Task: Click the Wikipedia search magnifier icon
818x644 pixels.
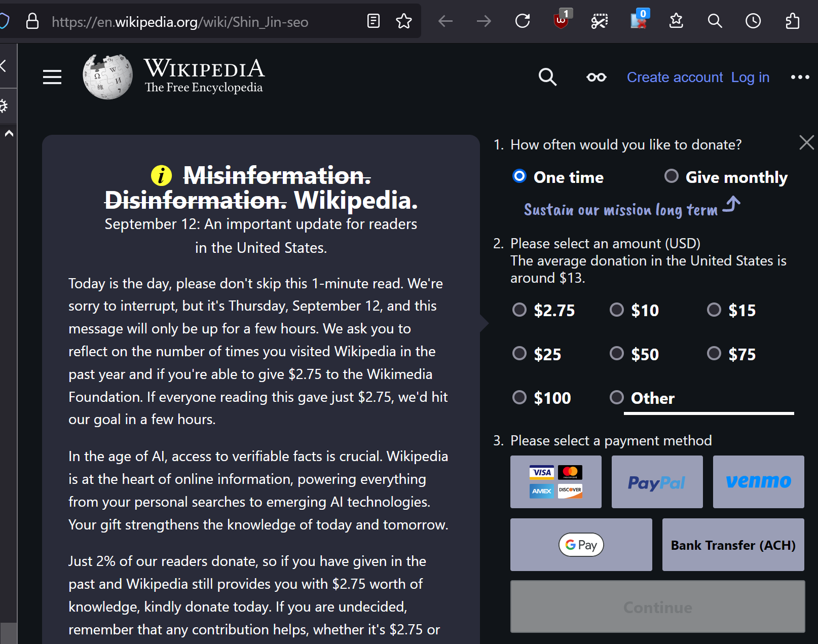Action: tap(547, 77)
